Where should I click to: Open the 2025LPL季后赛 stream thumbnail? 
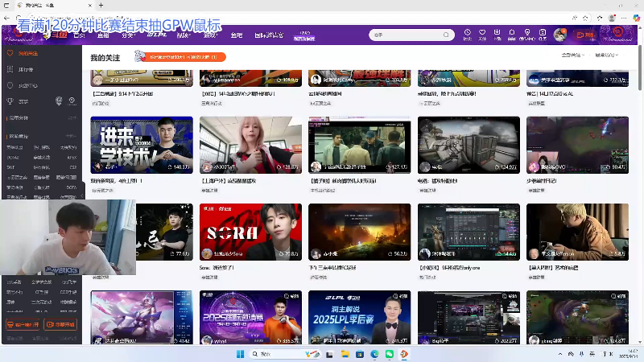pyautogui.click(x=359, y=318)
